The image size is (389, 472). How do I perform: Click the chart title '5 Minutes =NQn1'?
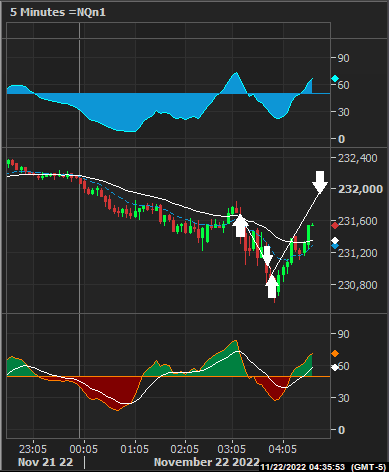(58, 12)
